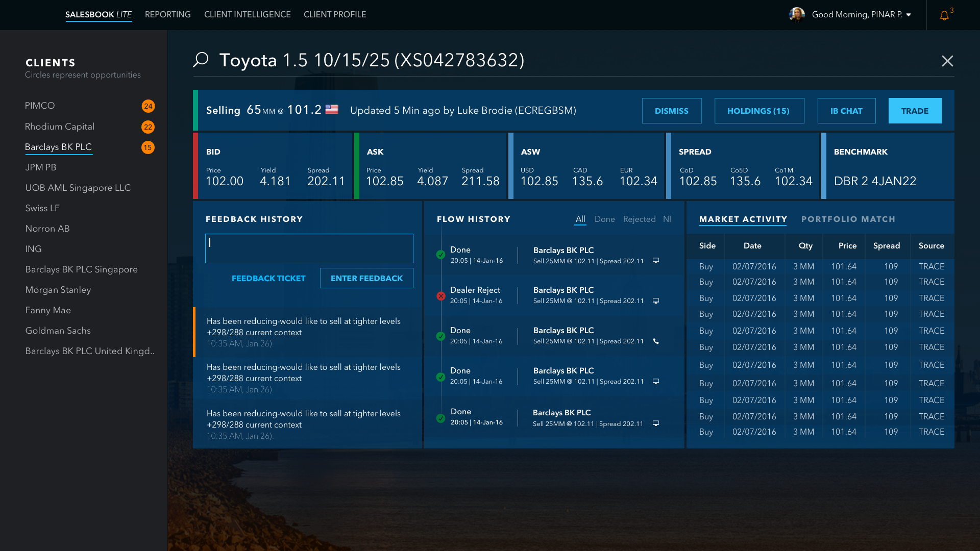Select Swiss LF client
The height and width of the screenshot is (551, 980).
click(42, 208)
